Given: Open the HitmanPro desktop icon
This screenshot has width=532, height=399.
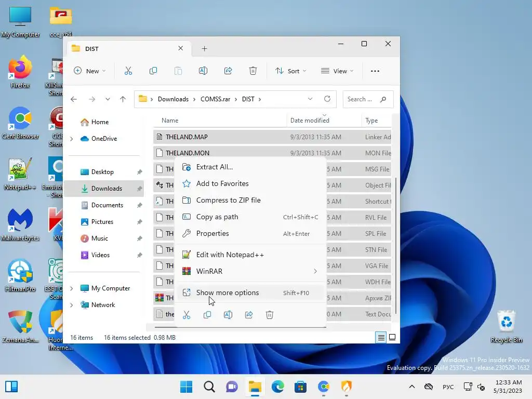Looking at the screenshot, I should tap(20, 275).
